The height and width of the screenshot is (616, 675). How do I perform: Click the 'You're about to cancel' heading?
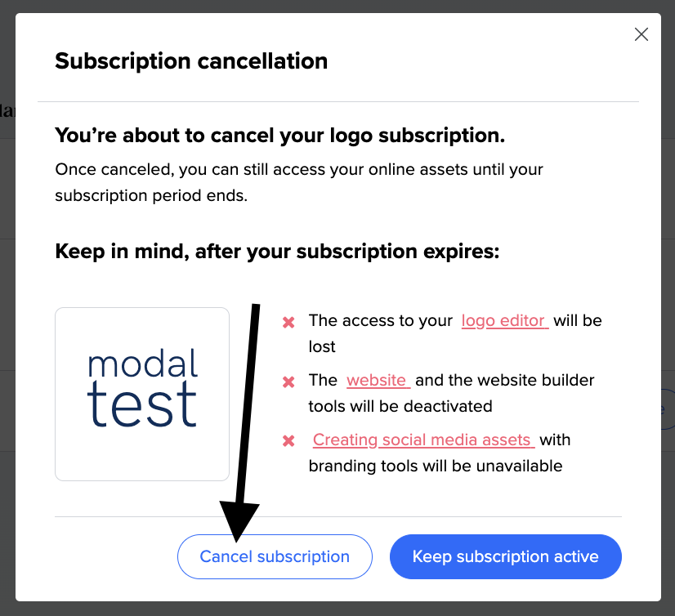279,136
